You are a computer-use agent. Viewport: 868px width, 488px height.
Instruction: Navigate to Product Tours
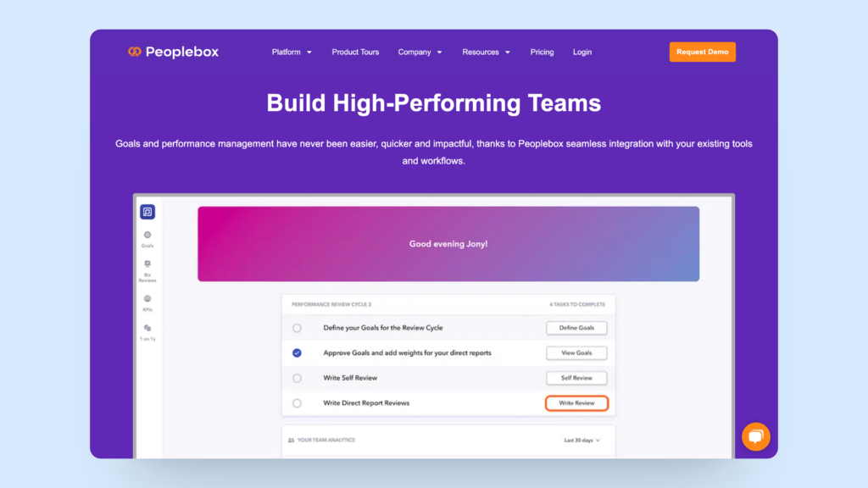[355, 52]
